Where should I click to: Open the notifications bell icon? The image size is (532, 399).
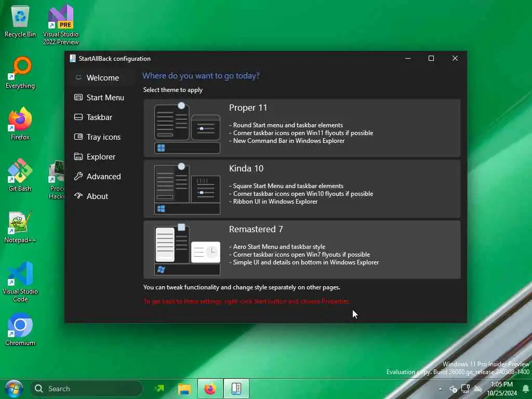tap(526, 389)
